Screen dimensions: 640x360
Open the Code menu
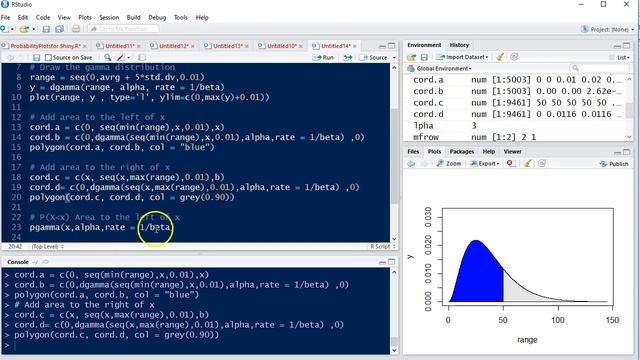pyautogui.click(x=43, y=18)
